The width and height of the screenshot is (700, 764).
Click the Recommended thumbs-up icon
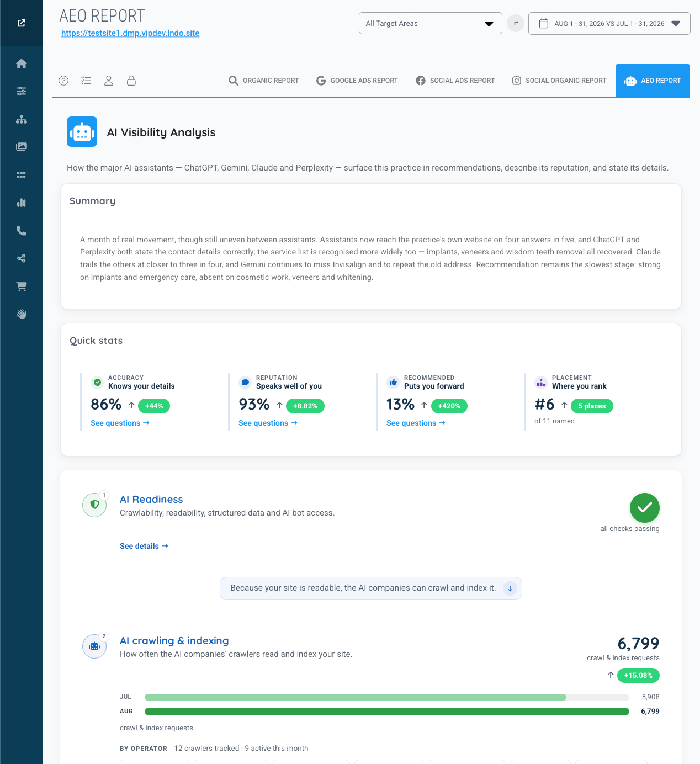(393, 383)
